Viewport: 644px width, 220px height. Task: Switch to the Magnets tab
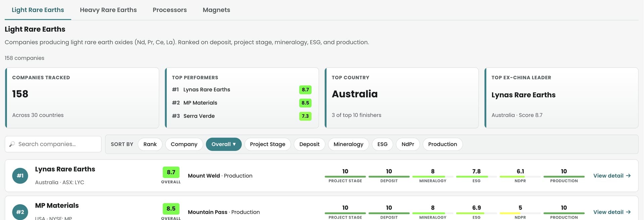pyautogui.click(x=216, y=10)
